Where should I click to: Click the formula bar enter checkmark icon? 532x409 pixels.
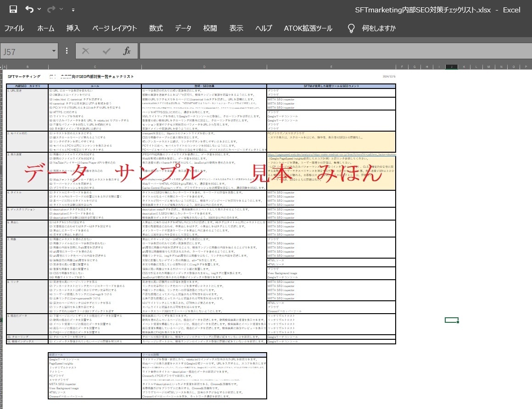pyautogui.click(x=106, y=51)
